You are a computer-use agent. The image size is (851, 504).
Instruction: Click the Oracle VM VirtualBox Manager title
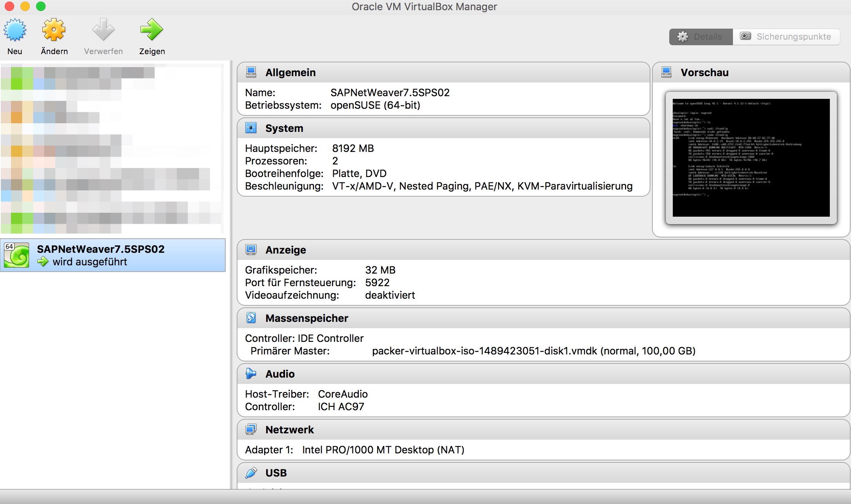(424, 7)
